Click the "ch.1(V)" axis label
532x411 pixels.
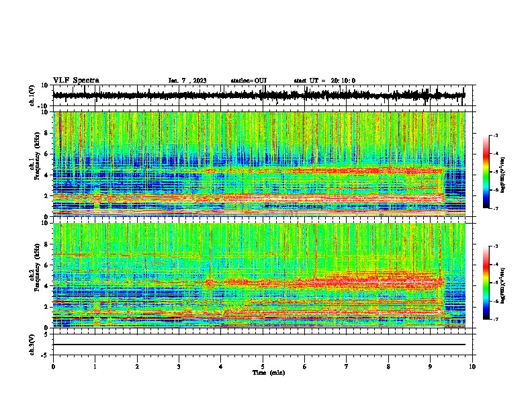tap(32, 95)
